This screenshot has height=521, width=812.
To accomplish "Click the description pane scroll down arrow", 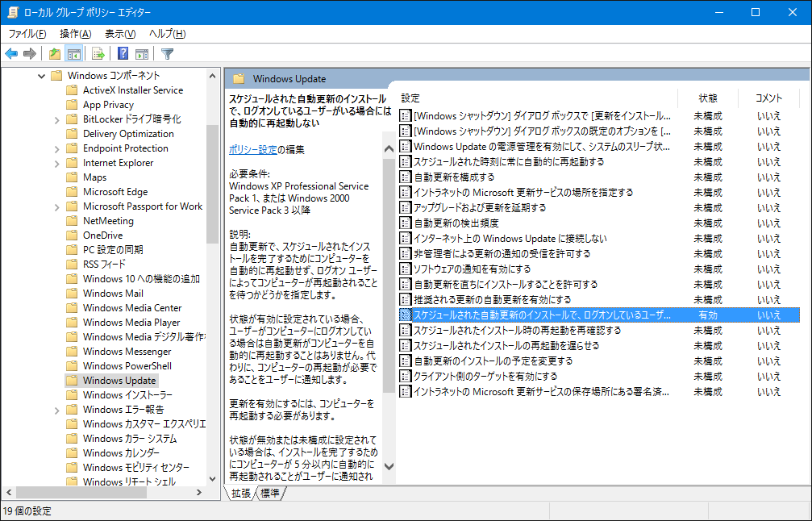I will pyautogui.click(x=389, y=467).
